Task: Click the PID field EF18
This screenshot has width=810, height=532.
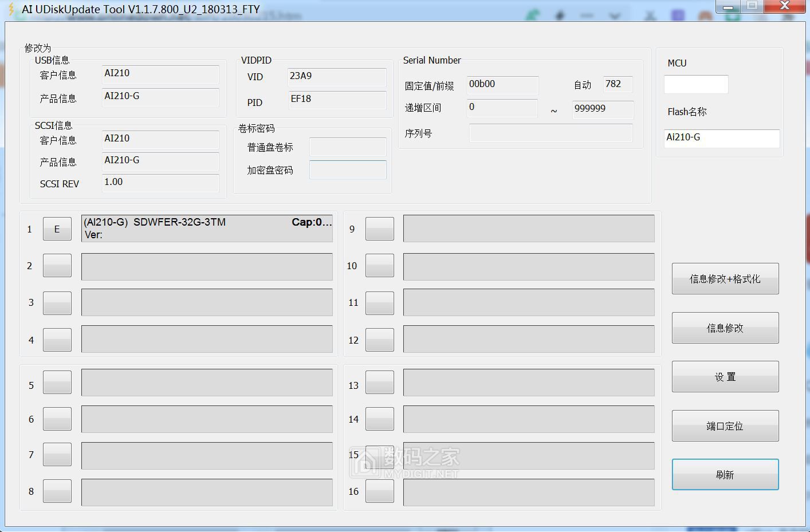Action: pyautogui.click(x=337, y=100)
